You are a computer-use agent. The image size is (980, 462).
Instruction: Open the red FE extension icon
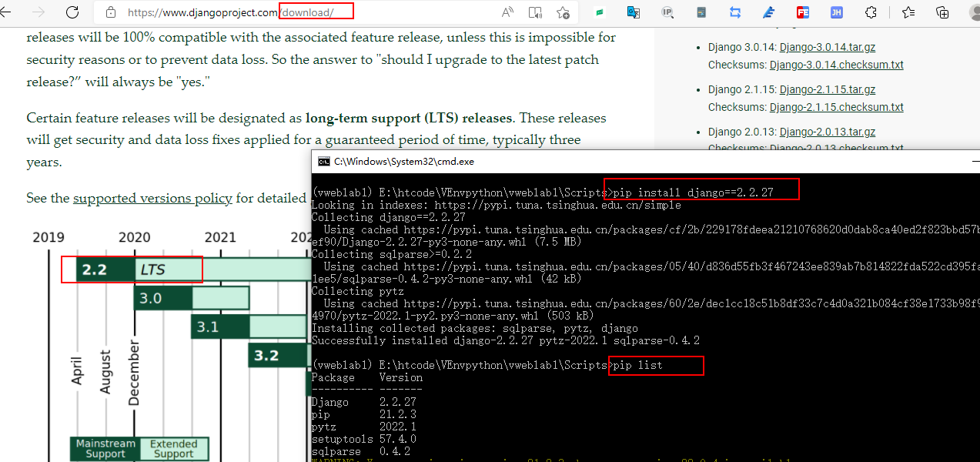[803, 12]
